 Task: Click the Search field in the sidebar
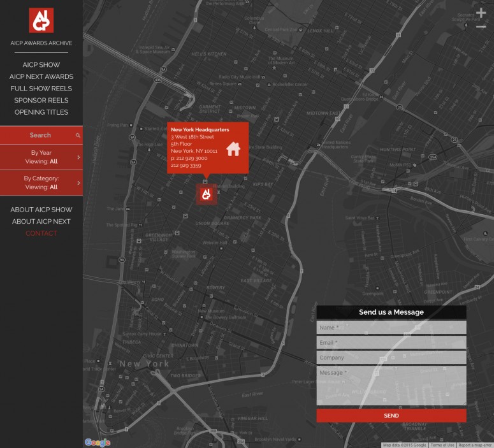click(41, 135)
